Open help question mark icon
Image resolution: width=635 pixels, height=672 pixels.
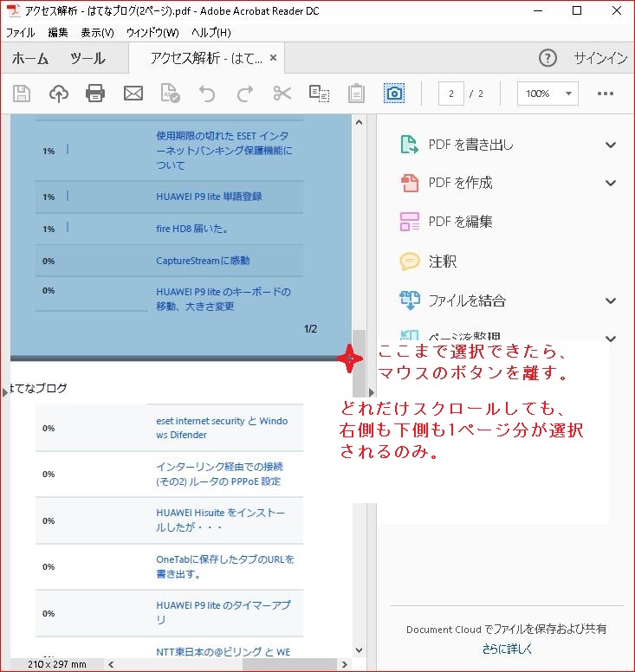coord(548,58)
